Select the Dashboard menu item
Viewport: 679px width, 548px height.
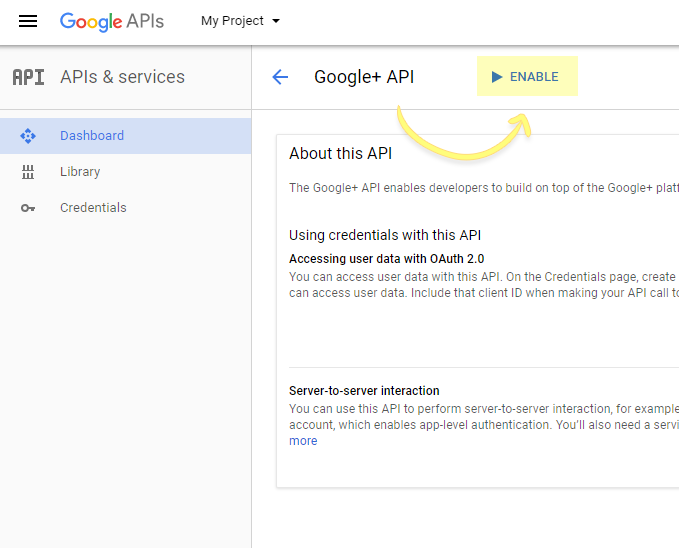[x=92, y=136]
